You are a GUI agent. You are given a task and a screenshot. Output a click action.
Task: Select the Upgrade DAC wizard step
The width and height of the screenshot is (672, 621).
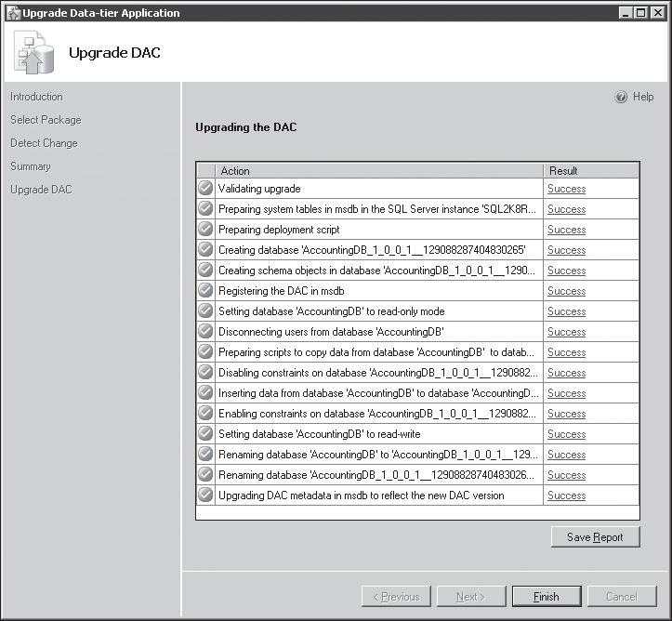click(41, 190)
